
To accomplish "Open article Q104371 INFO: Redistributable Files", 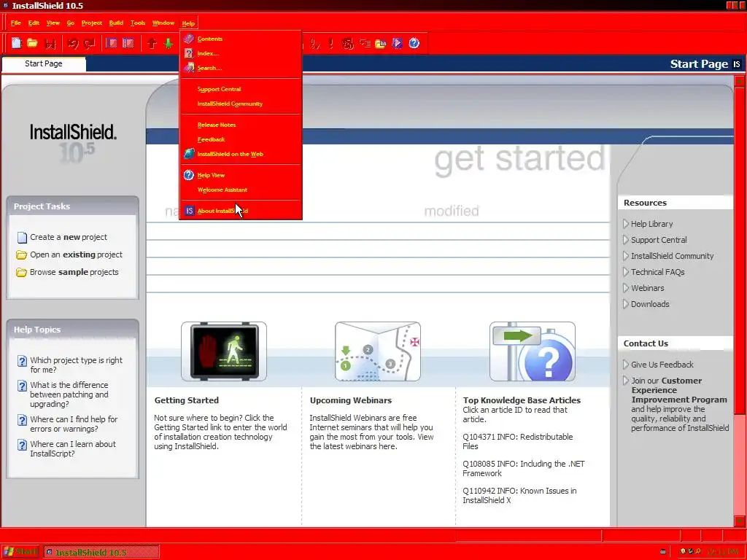I will point(518,441).
